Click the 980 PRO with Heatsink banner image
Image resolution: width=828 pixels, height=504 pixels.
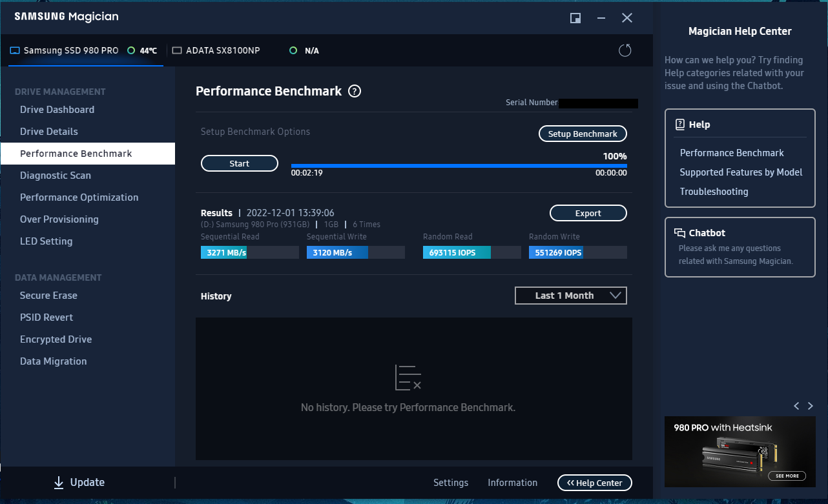740,452
